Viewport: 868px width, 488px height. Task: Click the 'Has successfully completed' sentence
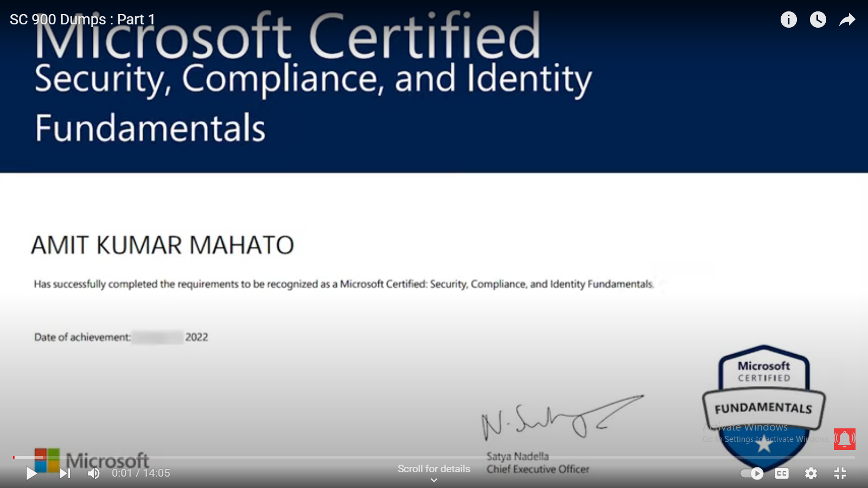tap(344, 284)
